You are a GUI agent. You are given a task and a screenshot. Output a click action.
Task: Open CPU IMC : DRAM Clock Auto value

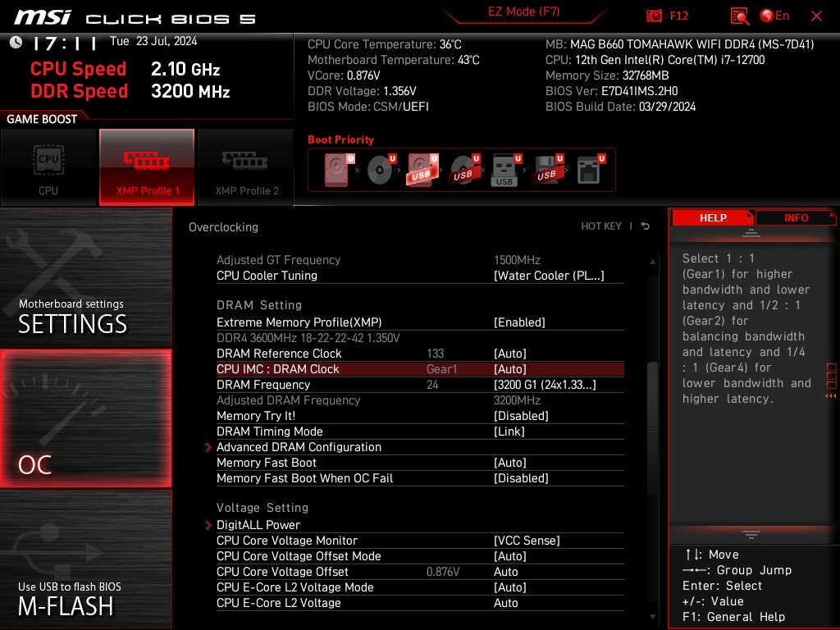pyautogui.click(x=510, y=369)
